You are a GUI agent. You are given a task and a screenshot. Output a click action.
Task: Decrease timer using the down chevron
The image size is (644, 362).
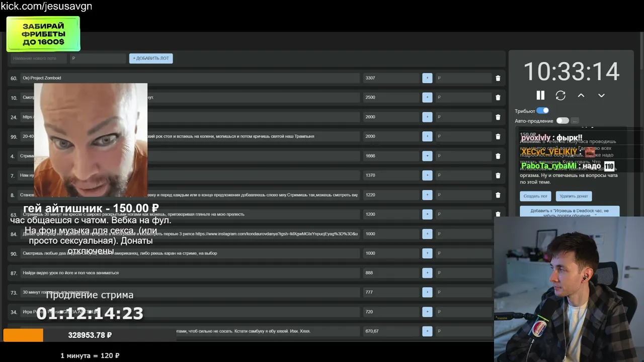[601, 95]
